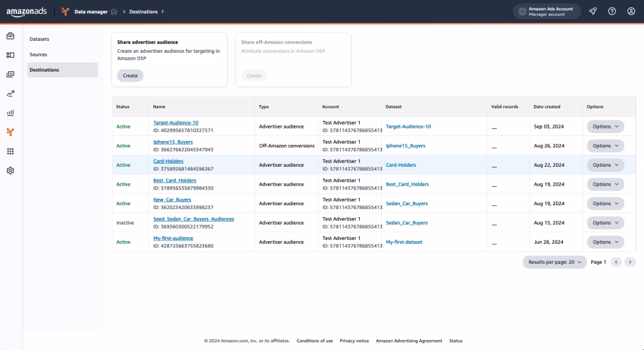Open Best_Card_Holders destination name link
The width and height of the screenshot is (644, 350).
175,181
